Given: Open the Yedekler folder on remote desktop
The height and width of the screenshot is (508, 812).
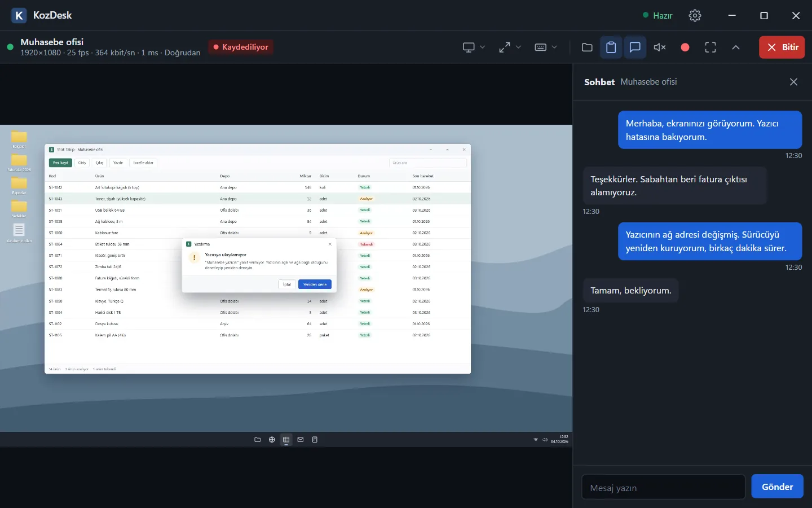Looking at the screenshot, I should click(x=19, y=209).
